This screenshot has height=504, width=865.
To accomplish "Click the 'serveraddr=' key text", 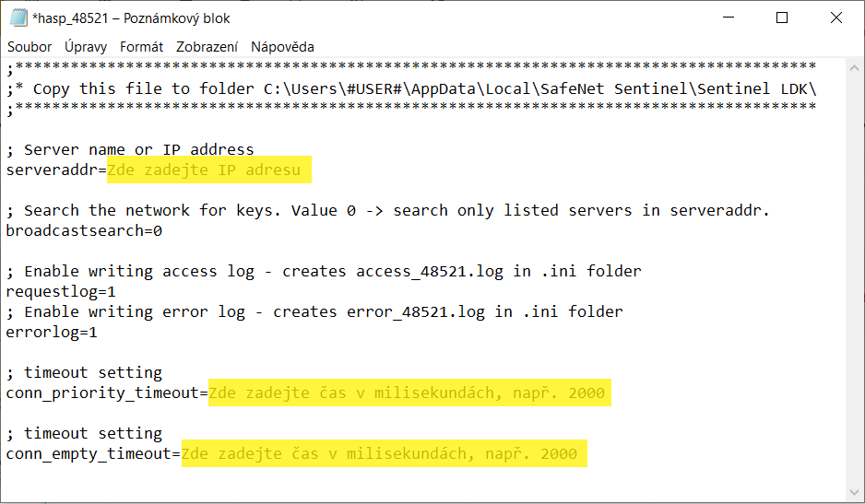I will click(56, 170).
